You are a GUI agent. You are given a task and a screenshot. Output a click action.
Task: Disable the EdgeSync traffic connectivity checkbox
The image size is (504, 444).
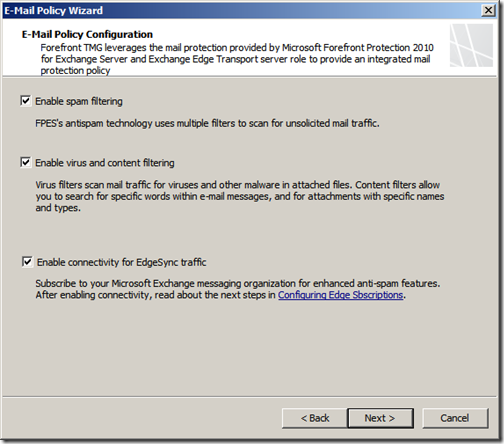coord(27,262)
